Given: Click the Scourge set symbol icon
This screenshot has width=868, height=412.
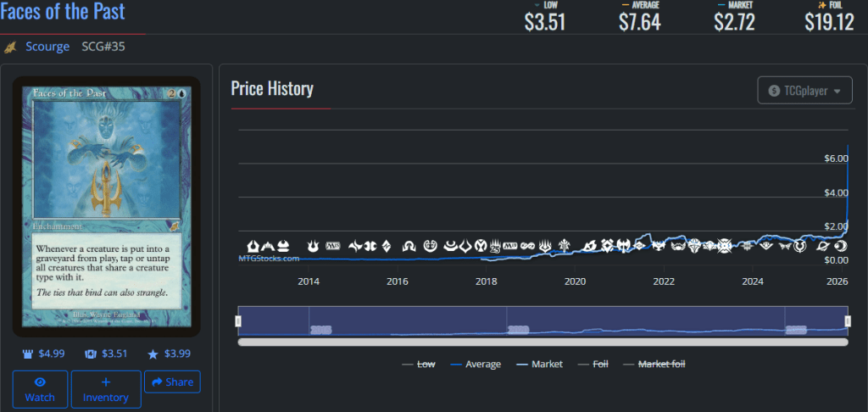Looking at the screenshot, I should 11,47.
